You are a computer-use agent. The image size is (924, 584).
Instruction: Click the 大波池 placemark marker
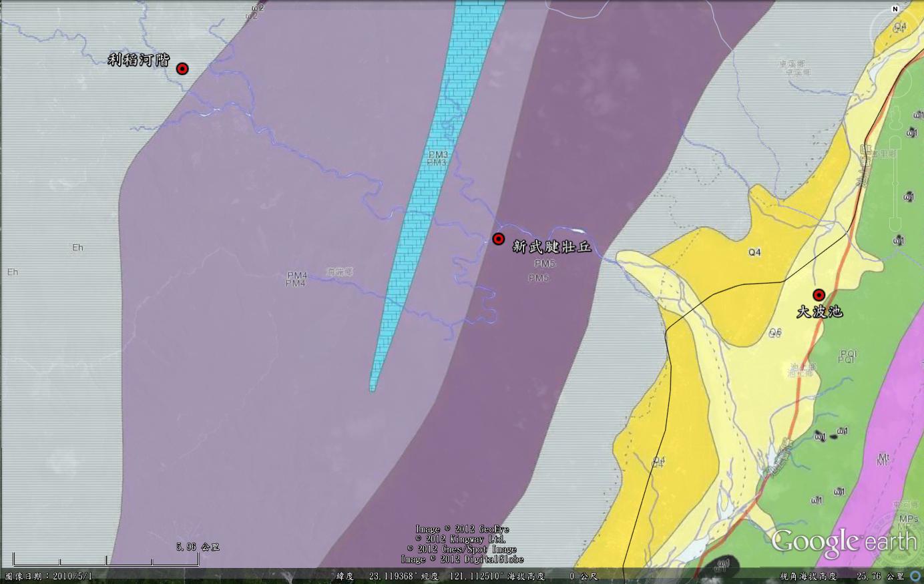819,295
